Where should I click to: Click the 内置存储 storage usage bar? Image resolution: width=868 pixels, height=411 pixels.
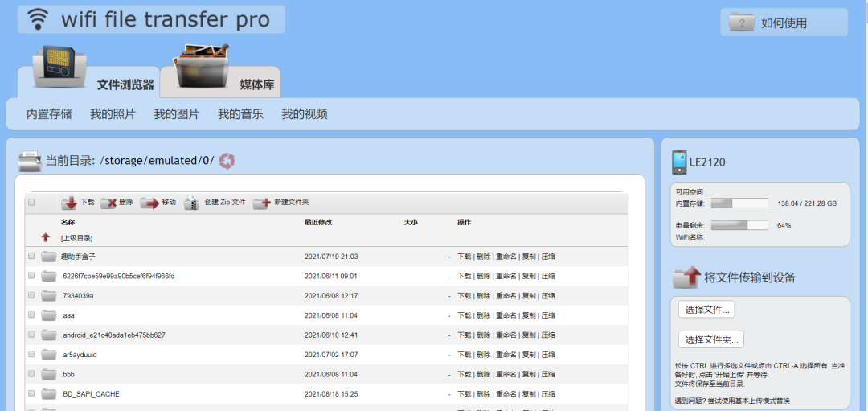click(739, 203)
